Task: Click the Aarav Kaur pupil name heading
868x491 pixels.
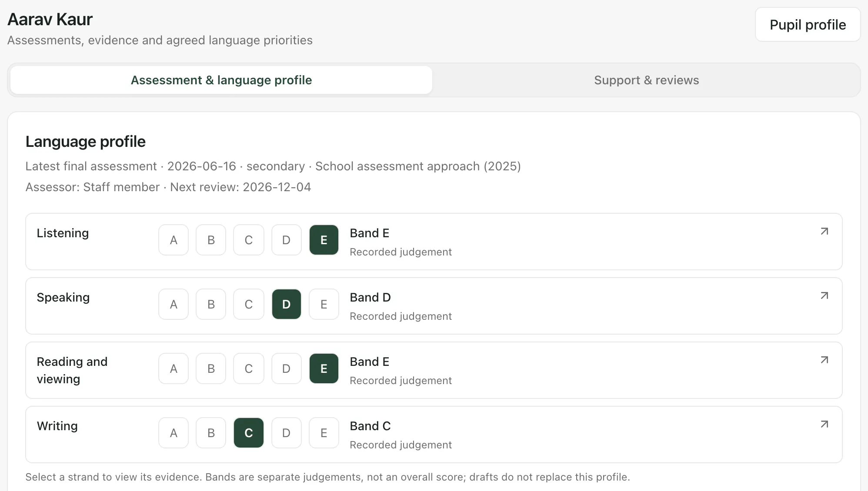Action: pos(50,20)
